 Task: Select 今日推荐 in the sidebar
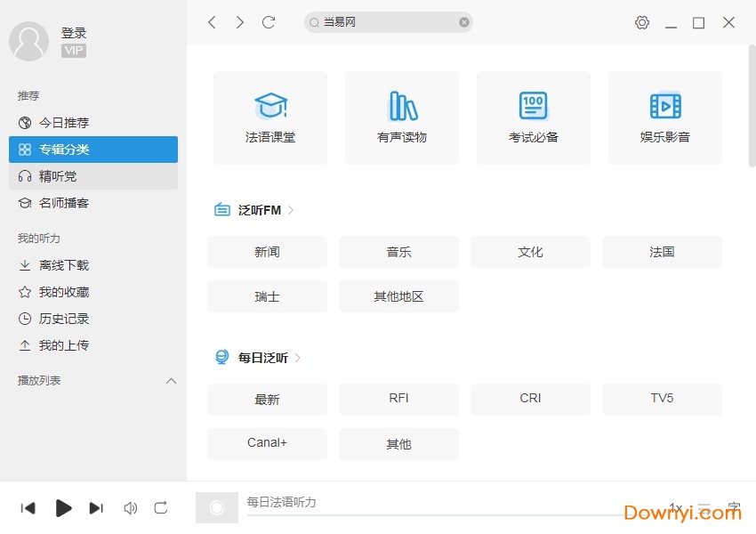[64, 123]
